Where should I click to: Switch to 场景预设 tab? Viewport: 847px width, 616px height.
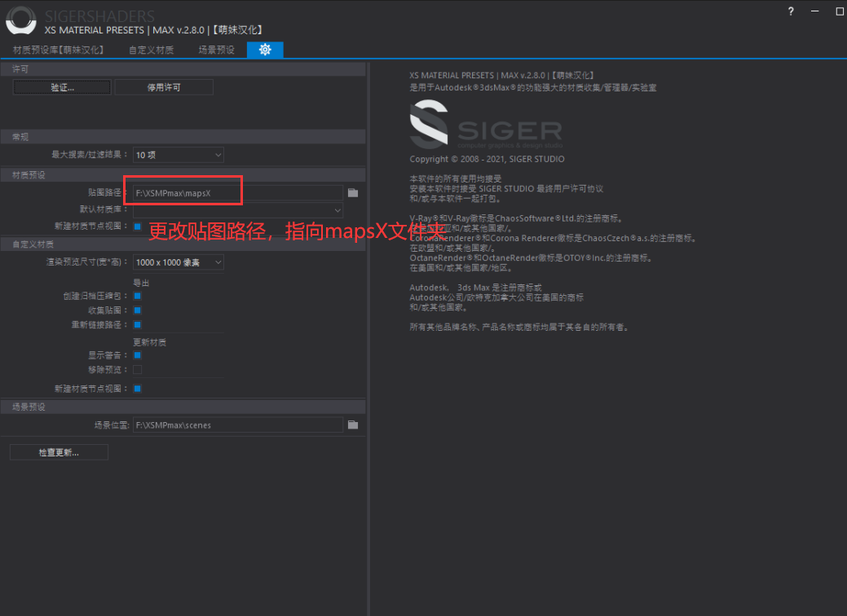217,50
